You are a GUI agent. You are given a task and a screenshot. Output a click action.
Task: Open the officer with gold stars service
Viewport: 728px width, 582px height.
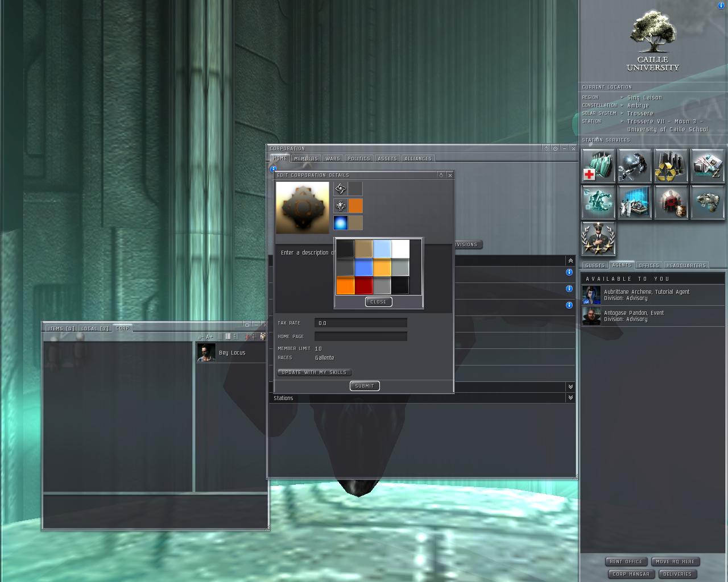(x=598, y=239)
